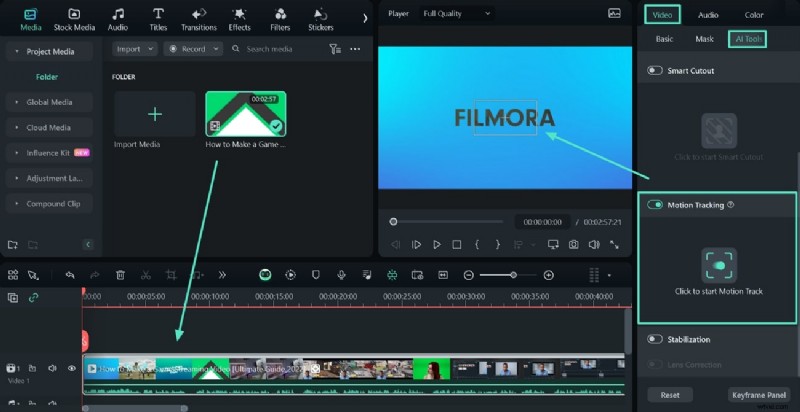The width and height of the screenshot is (800, 412).
Task: Enable the Stabilization toggle
Action: coord(655,339)
